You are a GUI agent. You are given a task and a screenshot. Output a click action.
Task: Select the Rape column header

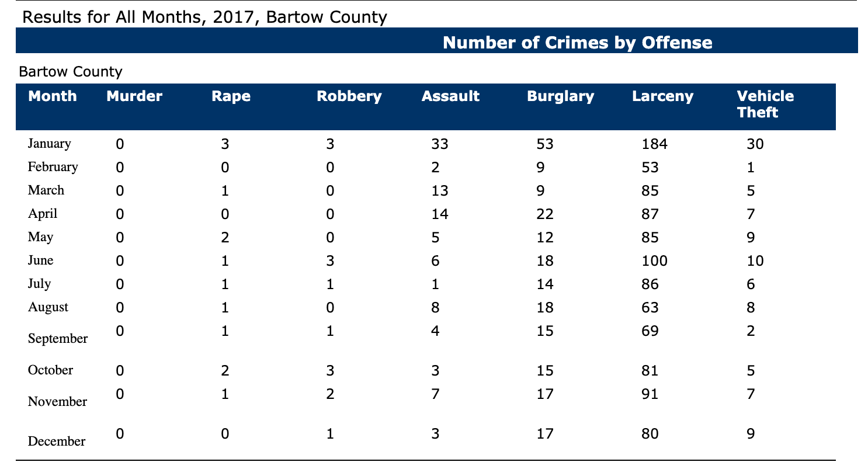click(231, 96)
